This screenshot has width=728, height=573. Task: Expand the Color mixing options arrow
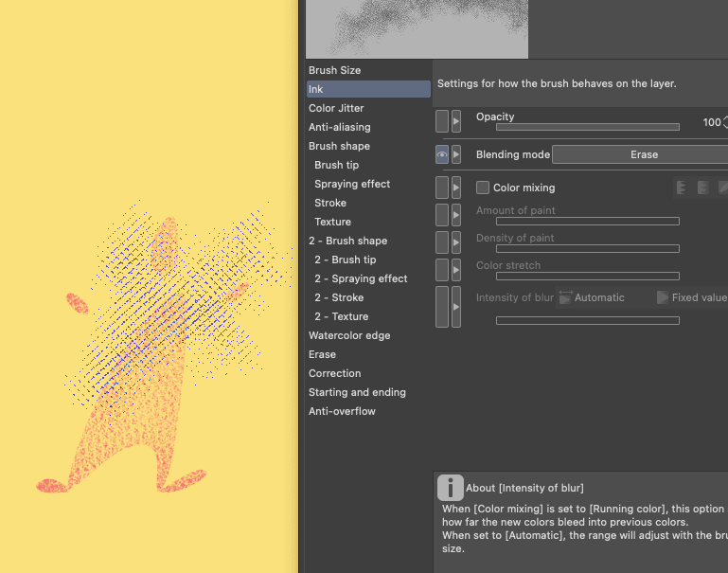456,188
